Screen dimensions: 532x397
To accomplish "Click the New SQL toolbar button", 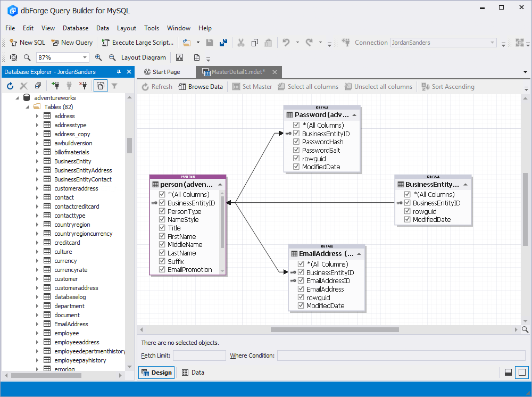I will [28, 43].
